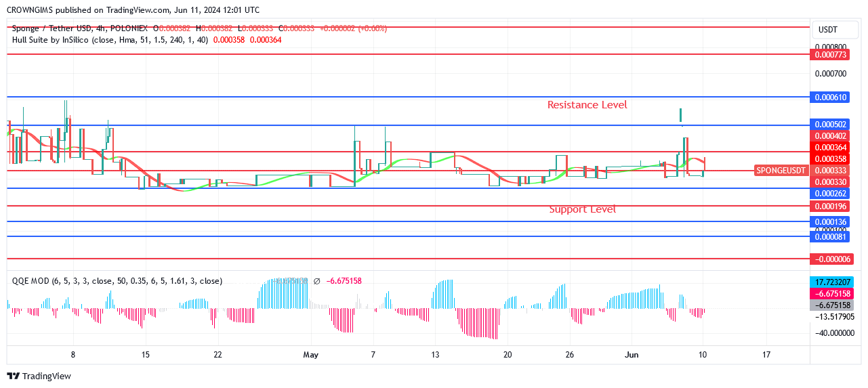
Task: Click the -13.517905 indicator scale value
Action: pos(833,317)
